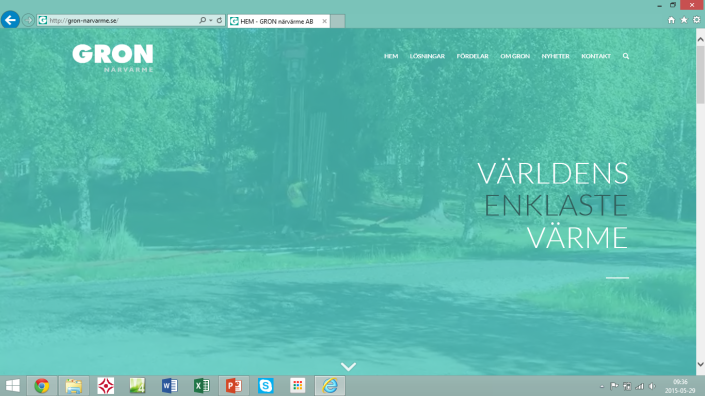
Task: Click the address bar URL field
Action: pyautogui.click(x=124, y=20)
